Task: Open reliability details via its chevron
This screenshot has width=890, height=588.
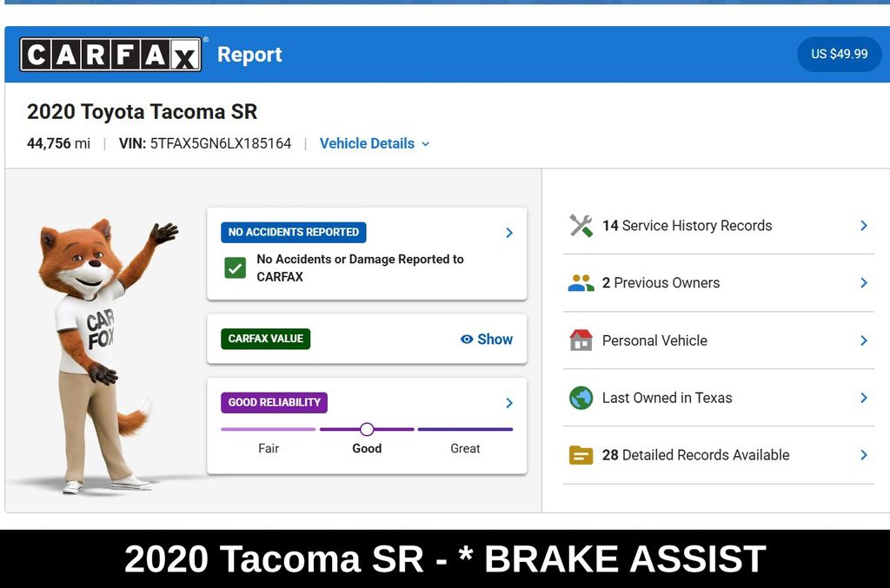Action: [x=509, y=403]
